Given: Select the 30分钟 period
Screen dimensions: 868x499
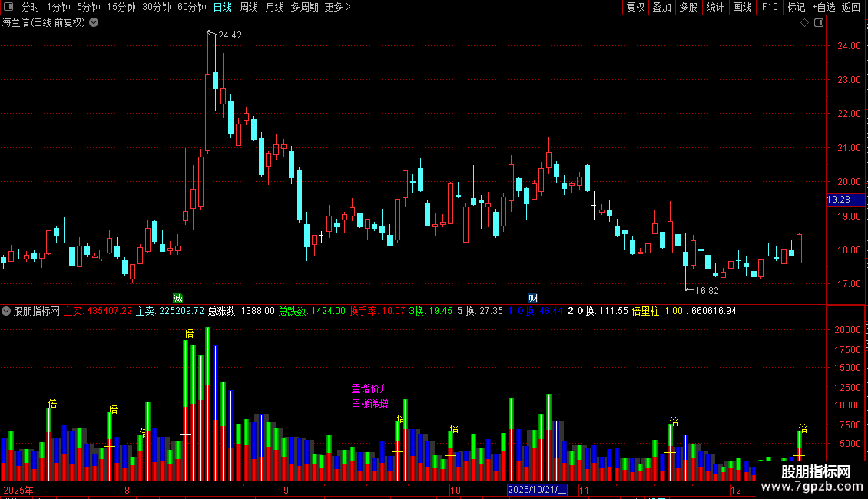Looking at the screenshot, I should tap(157, 7).
